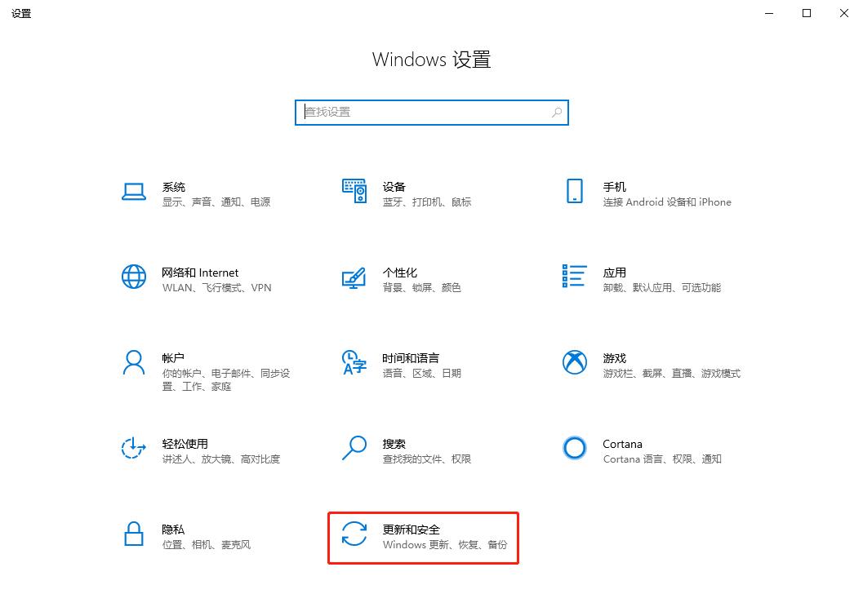This screenshot has width=863, height=616.
Task: Click the 隐私 lock icon
Action: (x=134, y=534)
